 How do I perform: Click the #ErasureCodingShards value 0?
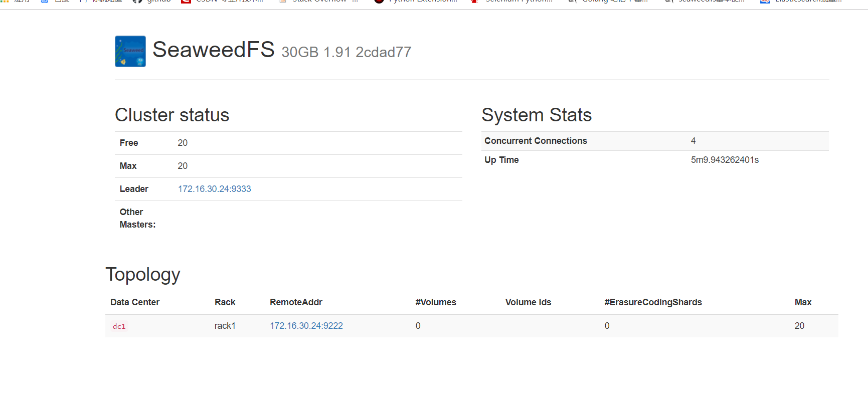coord(607,326)
